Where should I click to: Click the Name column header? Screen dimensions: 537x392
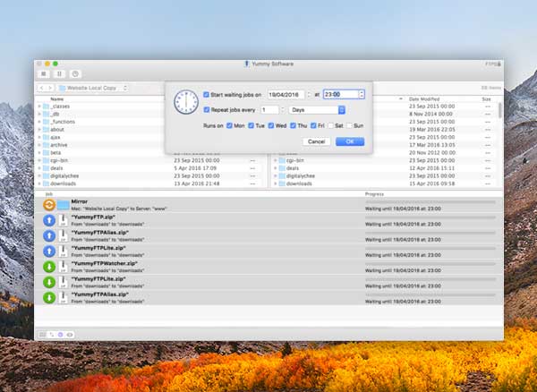(x=57, y=99)
